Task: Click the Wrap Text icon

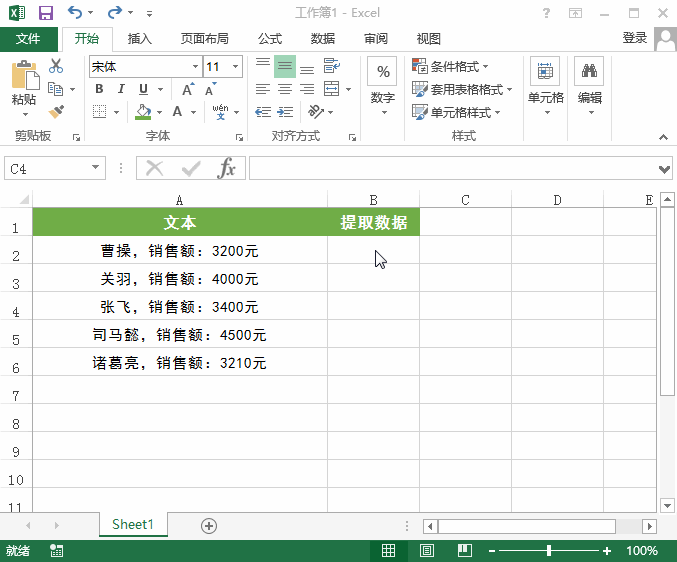Action: tap(331, 67)
